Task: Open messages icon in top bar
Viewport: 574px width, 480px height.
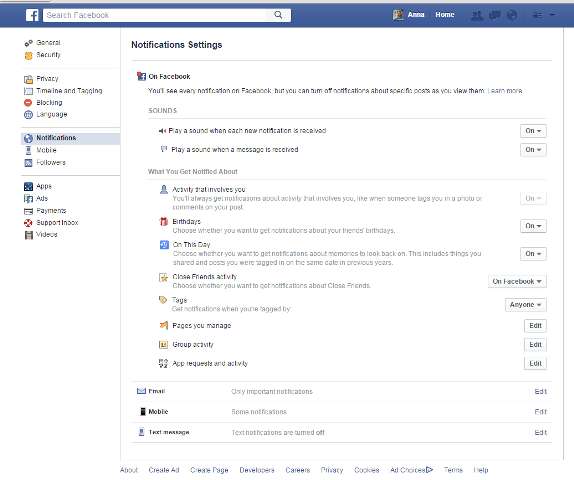Action: point(495,15)
